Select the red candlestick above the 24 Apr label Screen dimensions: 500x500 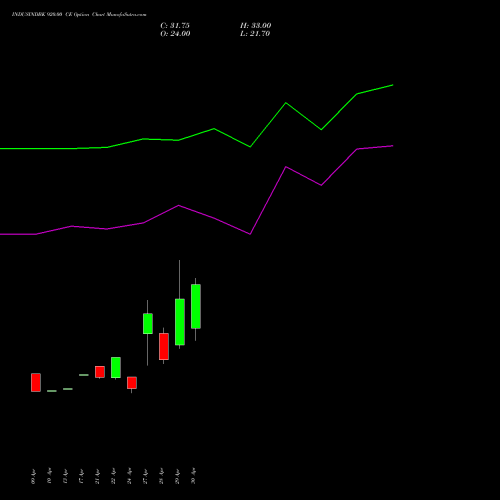[132, 383]
